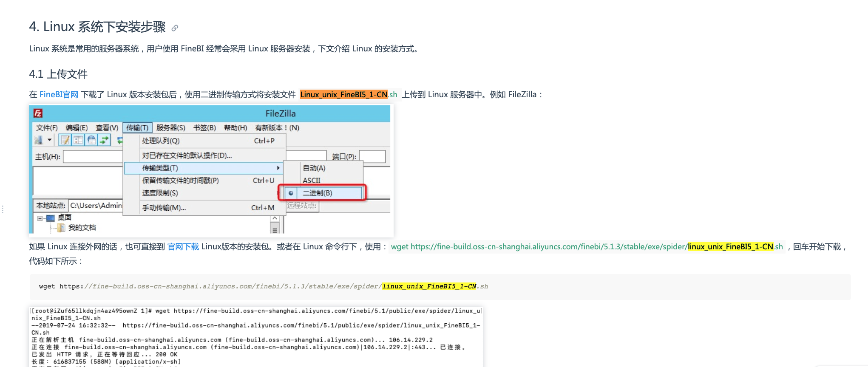Choose 保留传输文件的时间戳(P) entry
This screenshot has height=367, width=868.
pos(204,181)
